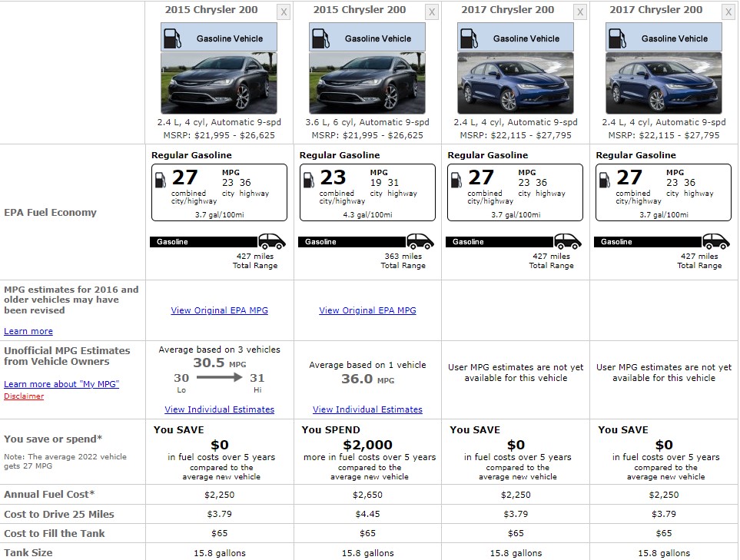This screenshot has height=560, width=740.
Task: Open the 2.4 L 2015 Chrysler 200 photo
Action: [x=219, y=83]
